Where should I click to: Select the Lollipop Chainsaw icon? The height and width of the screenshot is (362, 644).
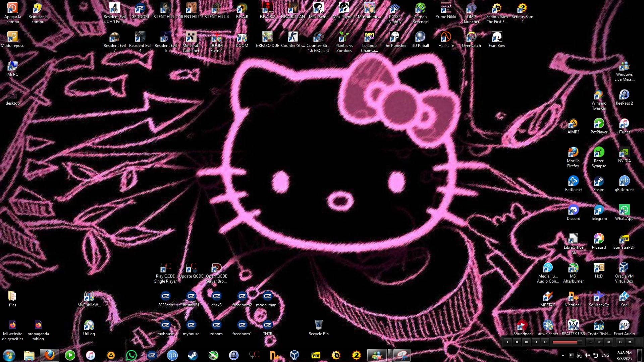click(x=369, y=42)
